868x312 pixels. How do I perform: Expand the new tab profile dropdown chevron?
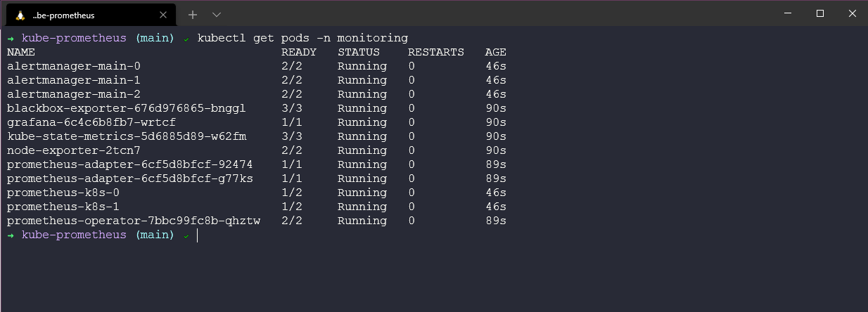pos(216,15)
